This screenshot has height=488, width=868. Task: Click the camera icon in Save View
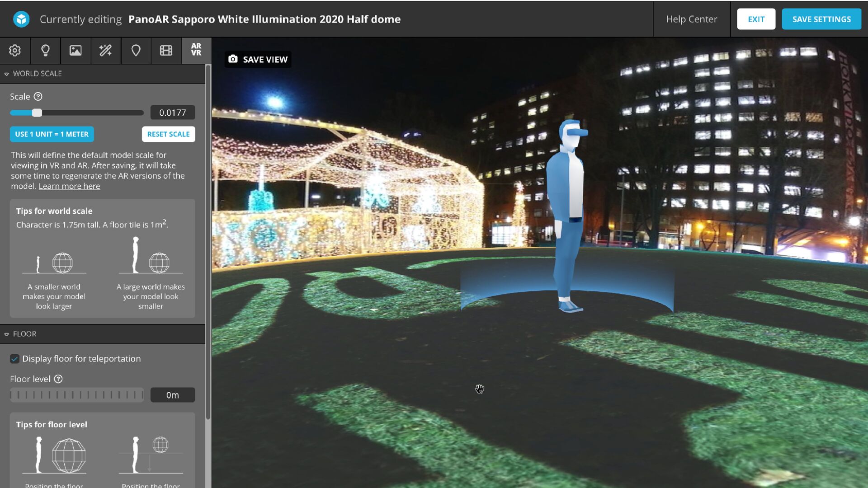coord(233,59)
